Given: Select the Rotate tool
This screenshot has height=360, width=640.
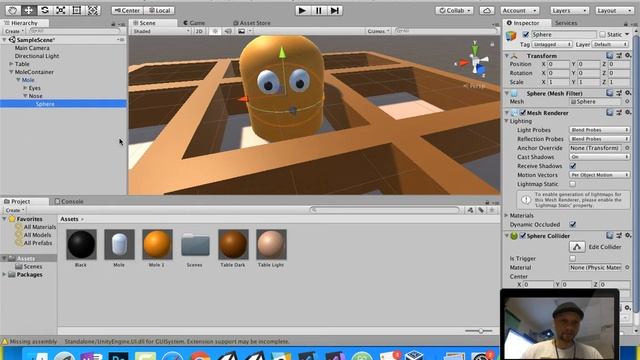Looking at the screenshot, I should (x=44, y=10).
